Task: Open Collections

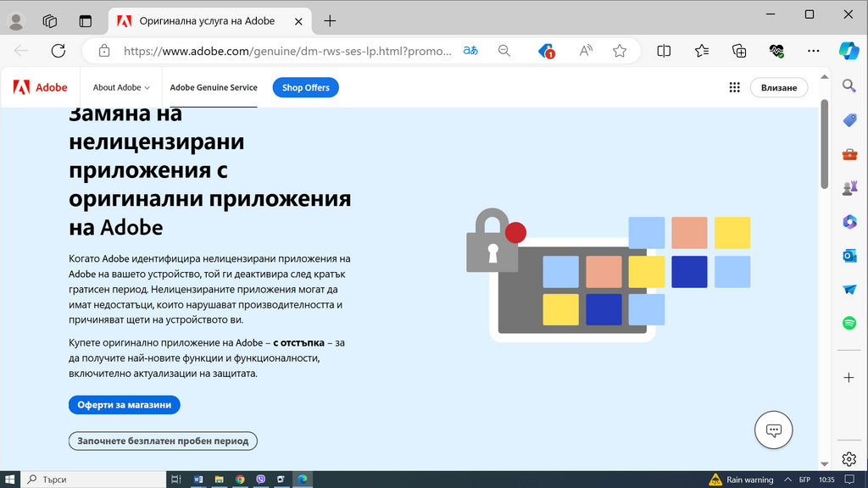Action: tap(739, 51)
